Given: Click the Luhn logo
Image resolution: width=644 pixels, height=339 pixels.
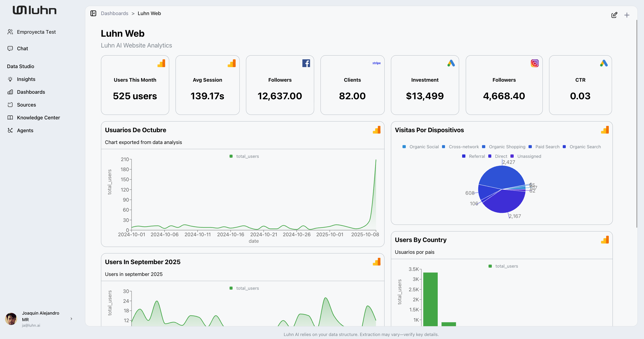Looking at the screenshot, I should [35, 10].
